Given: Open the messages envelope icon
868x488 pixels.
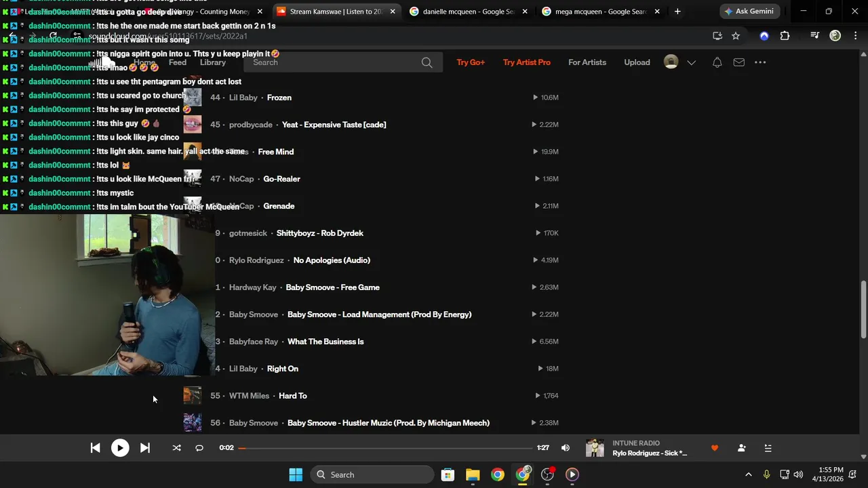Looking at the screenshot, I should (739, 62).
